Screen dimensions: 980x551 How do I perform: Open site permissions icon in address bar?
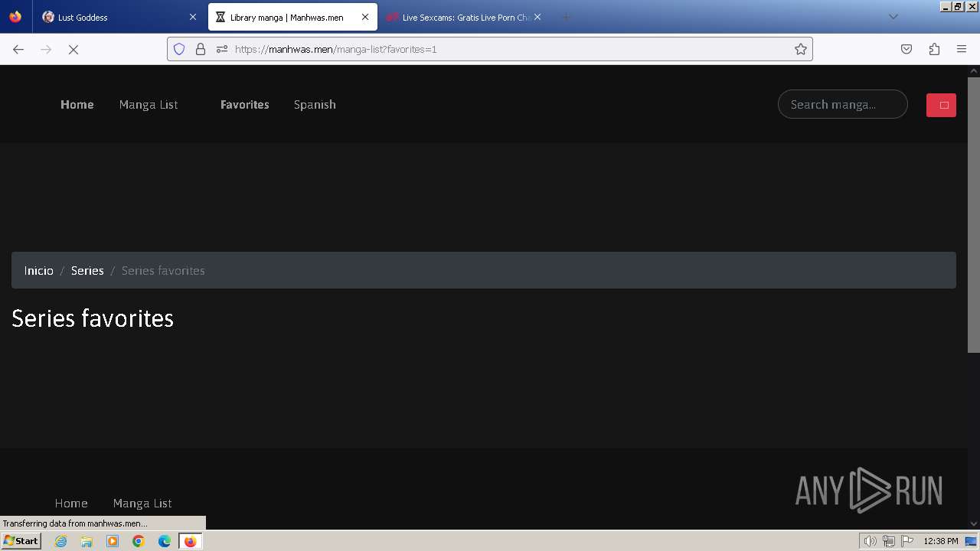tap(222, 49)
